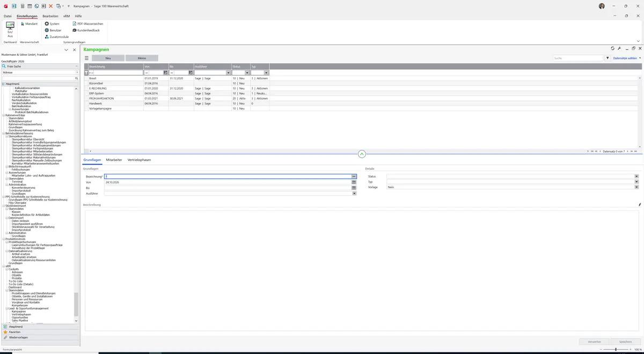Screen dimensions: 644x354
Task: Open the Von date calendar picker in the form
Action: [x=354, y=182]
